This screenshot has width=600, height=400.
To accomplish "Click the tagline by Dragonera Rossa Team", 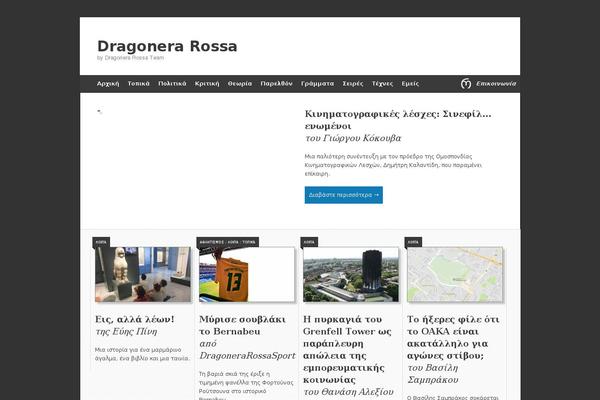I will (x=130, y=58).
